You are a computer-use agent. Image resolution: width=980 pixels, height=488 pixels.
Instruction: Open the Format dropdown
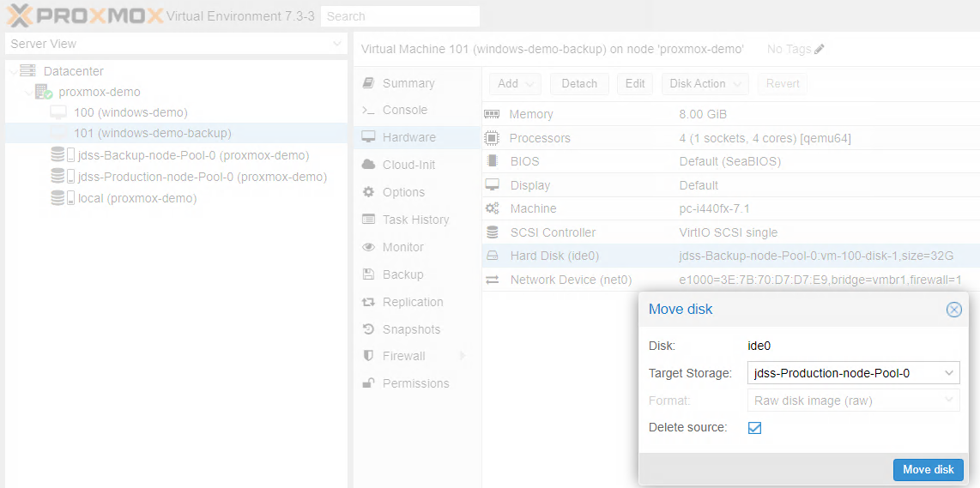[x=949, y=401]
